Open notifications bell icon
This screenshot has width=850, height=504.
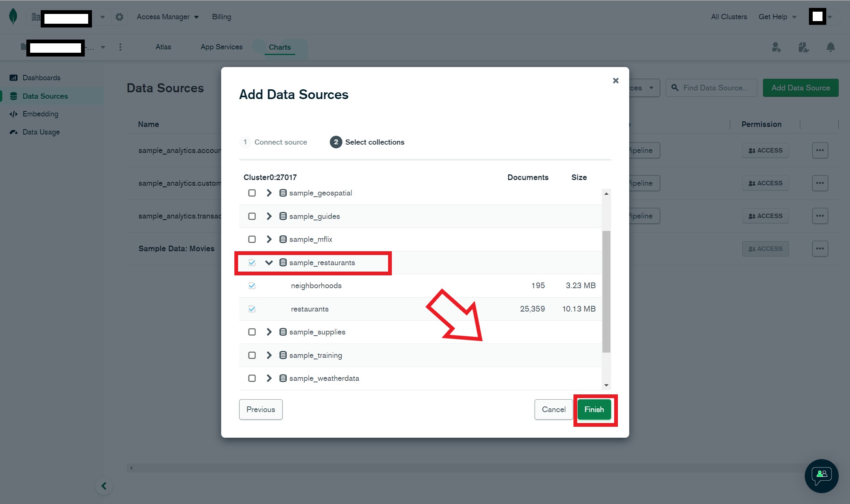pos(830,47)
